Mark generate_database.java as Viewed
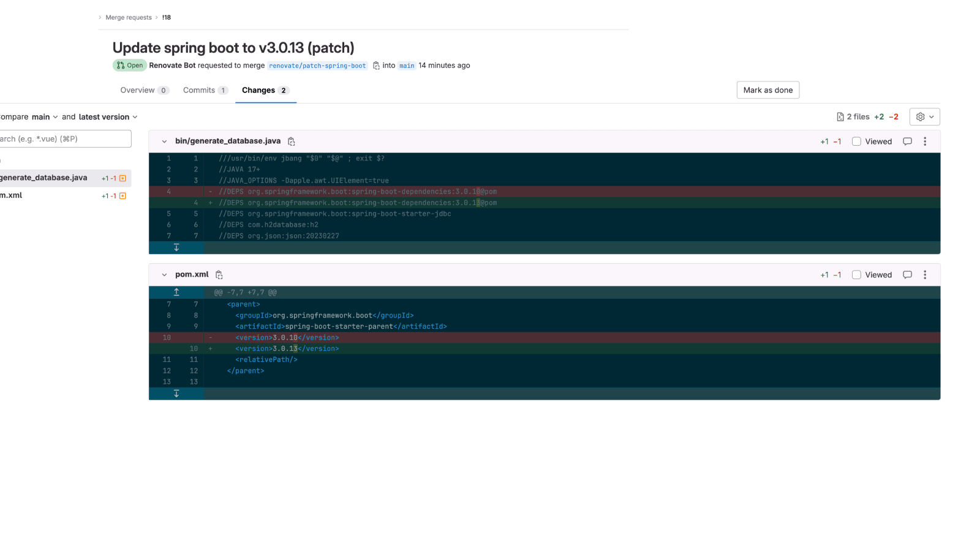The height and width of the screenshot is (551, 980). click(856, 141)
